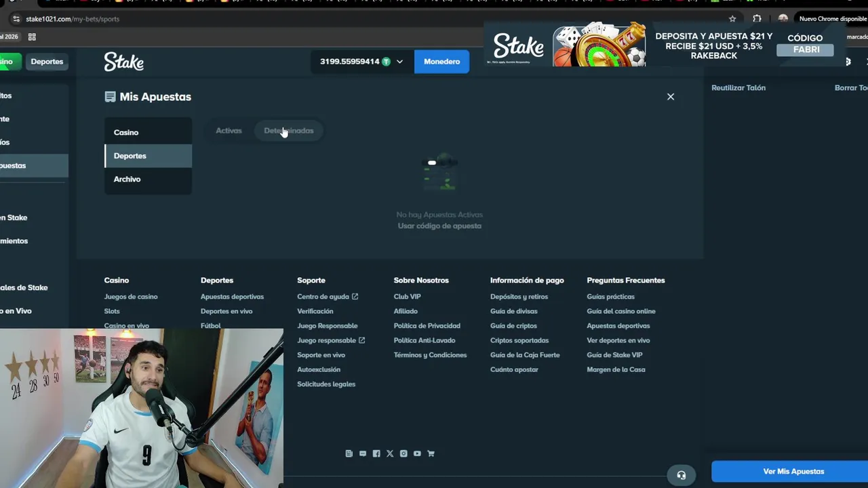Click the Tether currency icon beside balance
Image resolution: width=868 pixels, height=488 pixels.
(x=386, y=62)
